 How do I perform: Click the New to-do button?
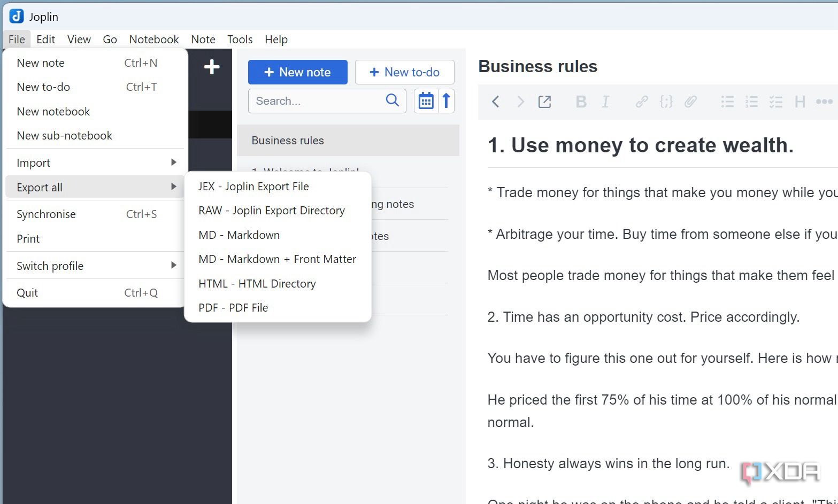[405, 72]
